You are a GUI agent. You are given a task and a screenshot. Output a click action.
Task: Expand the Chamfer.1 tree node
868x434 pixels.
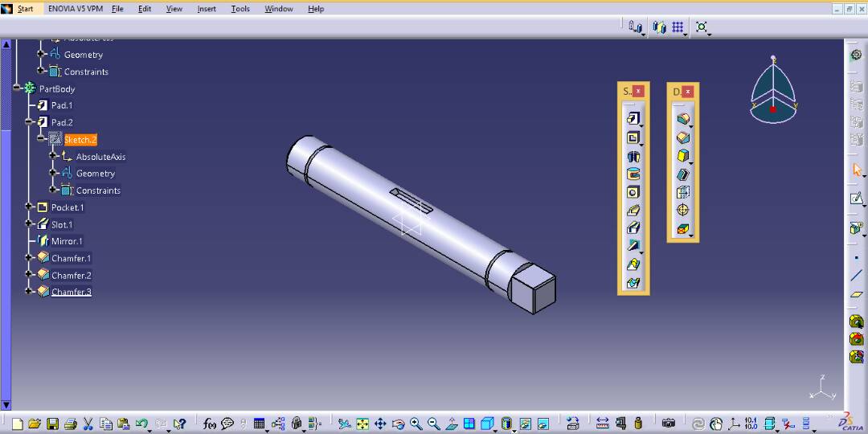28,258
